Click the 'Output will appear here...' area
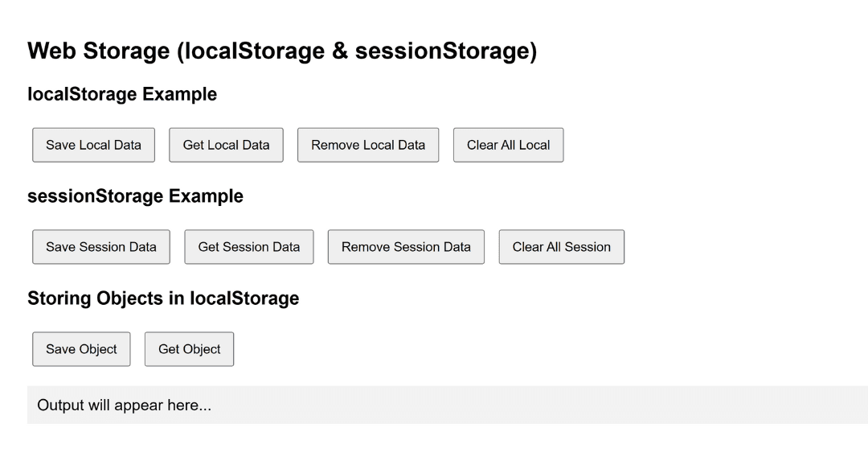Screen dimensions: 868x465 447,405
